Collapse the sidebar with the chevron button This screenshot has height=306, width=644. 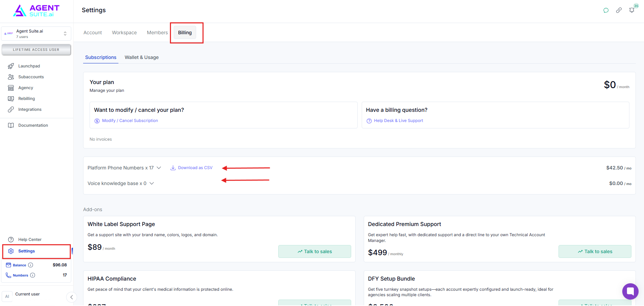click(x=71, y=297)
